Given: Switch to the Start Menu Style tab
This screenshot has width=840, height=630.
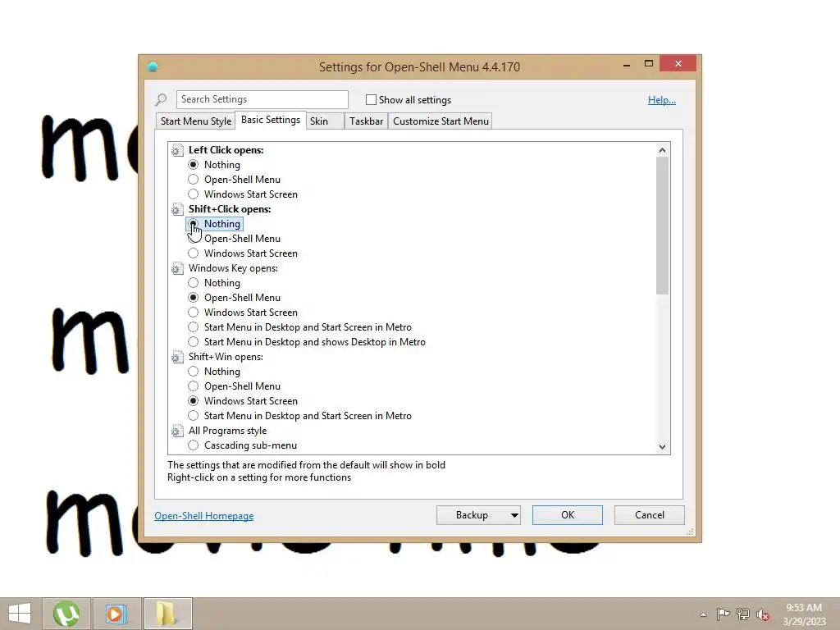Looking at the screenshot, I should (x=196, y=121).
